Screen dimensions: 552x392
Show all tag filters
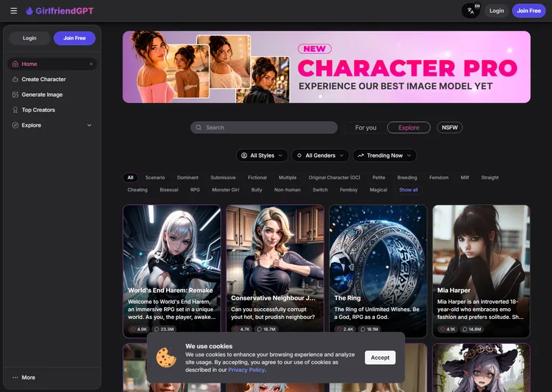409,190
